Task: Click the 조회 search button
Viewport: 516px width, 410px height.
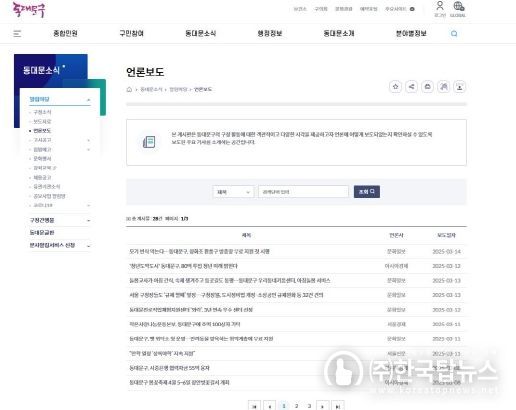Action: pyautogui.click(x=367, y=192)
